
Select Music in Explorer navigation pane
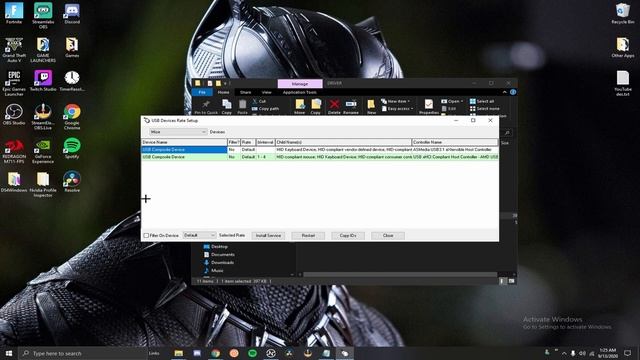tap(213, 271)
